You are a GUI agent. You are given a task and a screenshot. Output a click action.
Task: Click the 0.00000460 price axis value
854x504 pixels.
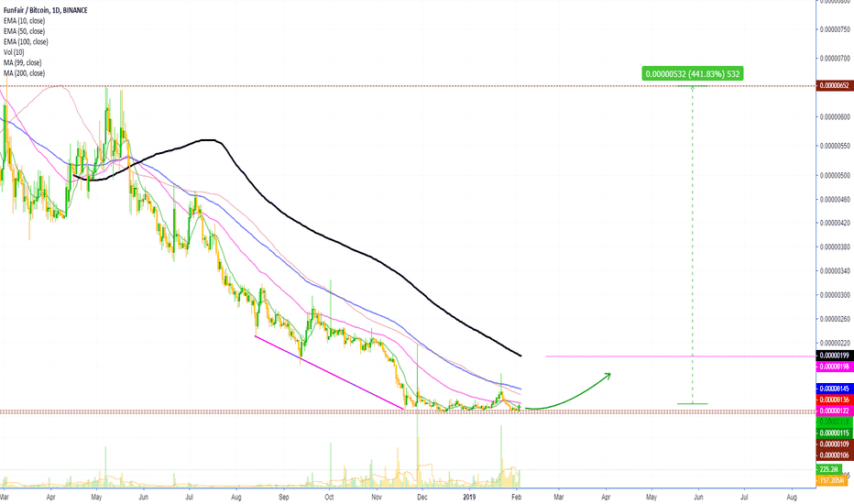[x=835, y=200]
